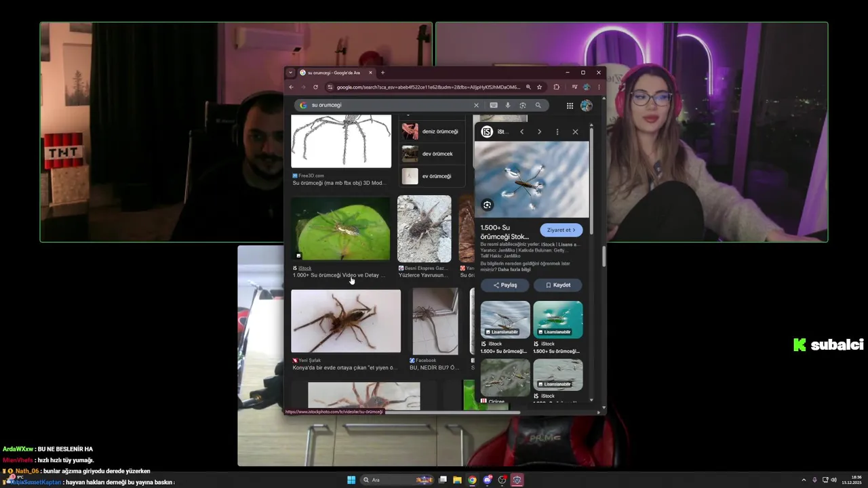This screenshot has width=868, height=488.
Task: Click the iStock logo in preview panel
Action: tap(486, 131)
